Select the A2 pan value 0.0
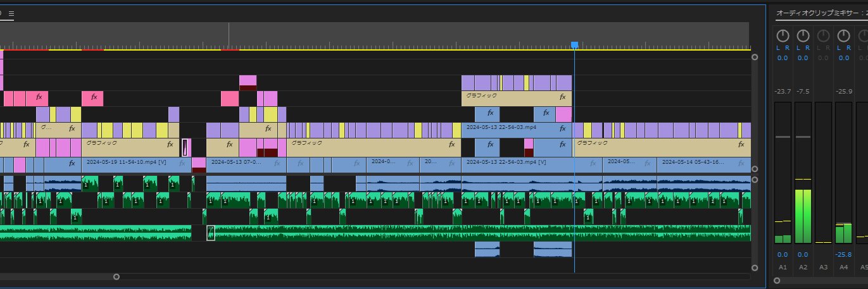Viewport: 868px width, 289px height. 803,58
